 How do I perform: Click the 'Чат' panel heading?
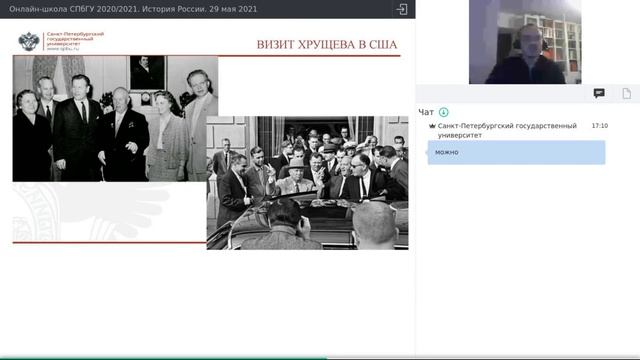pos(426,112)
